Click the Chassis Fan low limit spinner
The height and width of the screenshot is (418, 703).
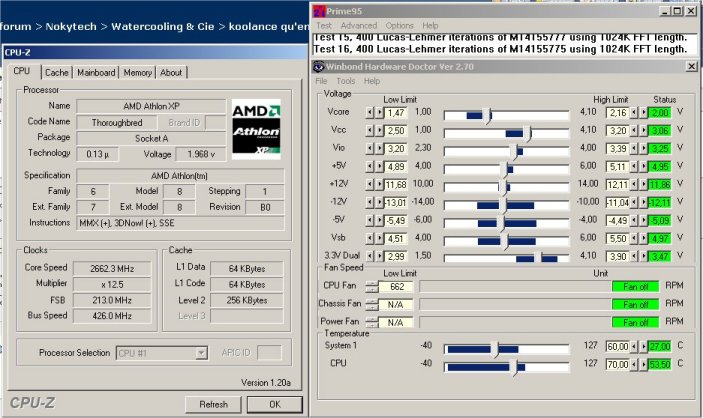[x=372, y=305]
